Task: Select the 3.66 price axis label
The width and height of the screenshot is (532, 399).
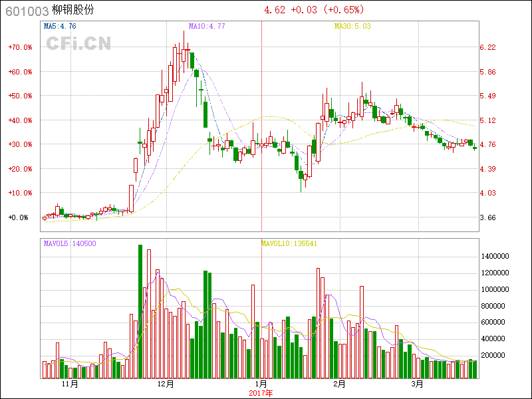Action: pos(487,217)
